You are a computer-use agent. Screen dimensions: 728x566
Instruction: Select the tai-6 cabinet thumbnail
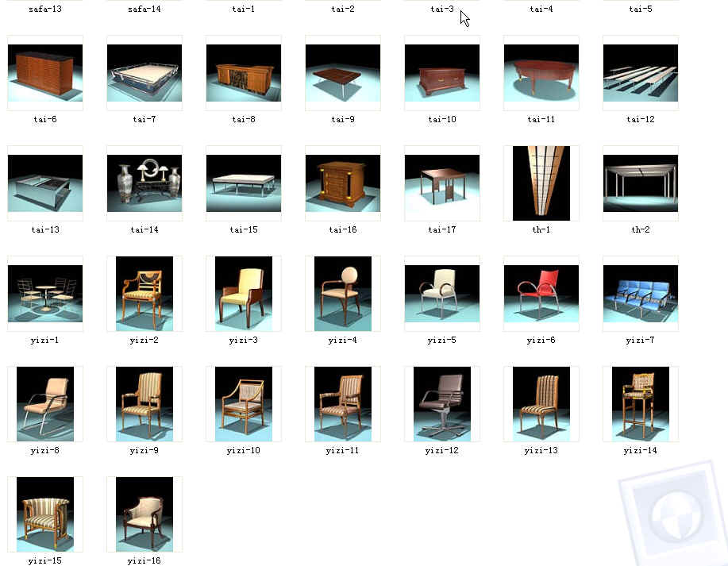point(45,73)
